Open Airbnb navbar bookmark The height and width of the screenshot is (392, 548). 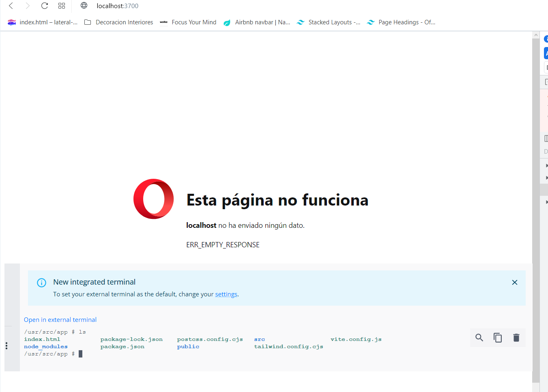click(257, 22)
